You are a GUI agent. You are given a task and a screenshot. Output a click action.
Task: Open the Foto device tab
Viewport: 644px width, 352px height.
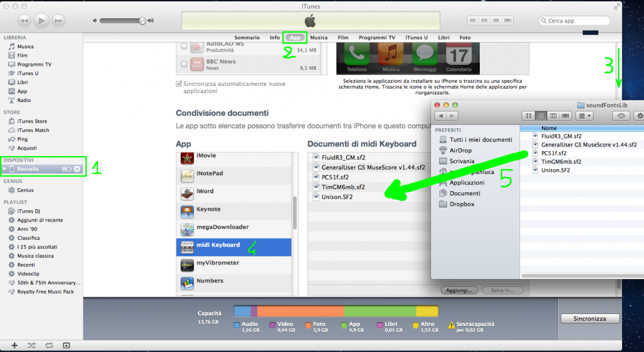(x=465, y=38)
